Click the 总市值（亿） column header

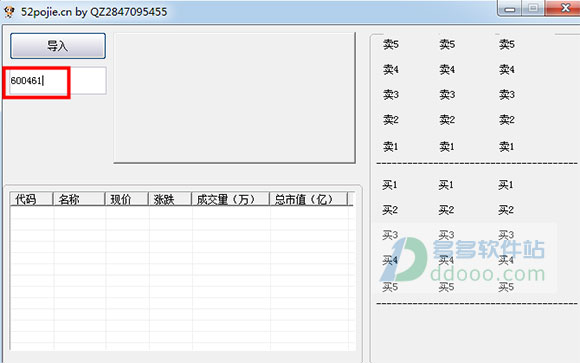coord(308,199)
